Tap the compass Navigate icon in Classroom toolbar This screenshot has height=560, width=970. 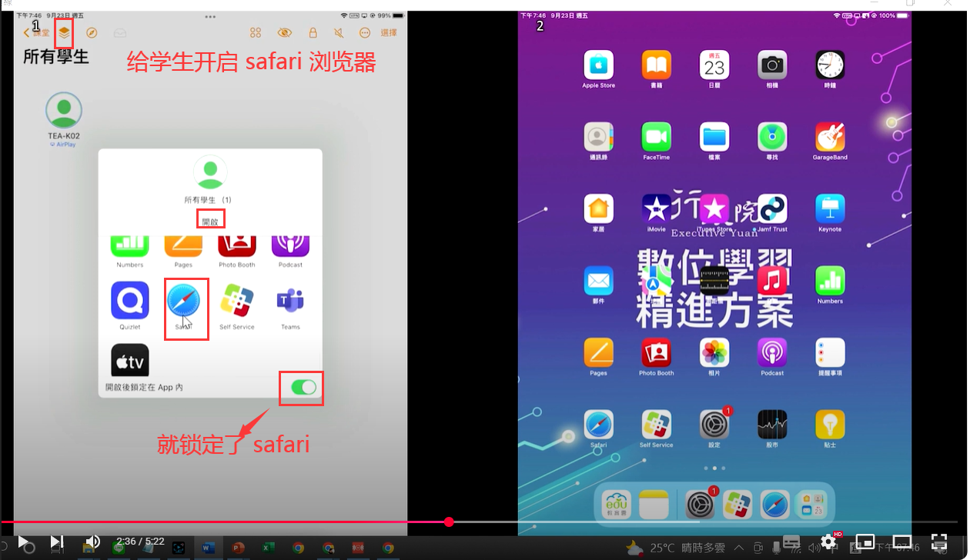92,33
